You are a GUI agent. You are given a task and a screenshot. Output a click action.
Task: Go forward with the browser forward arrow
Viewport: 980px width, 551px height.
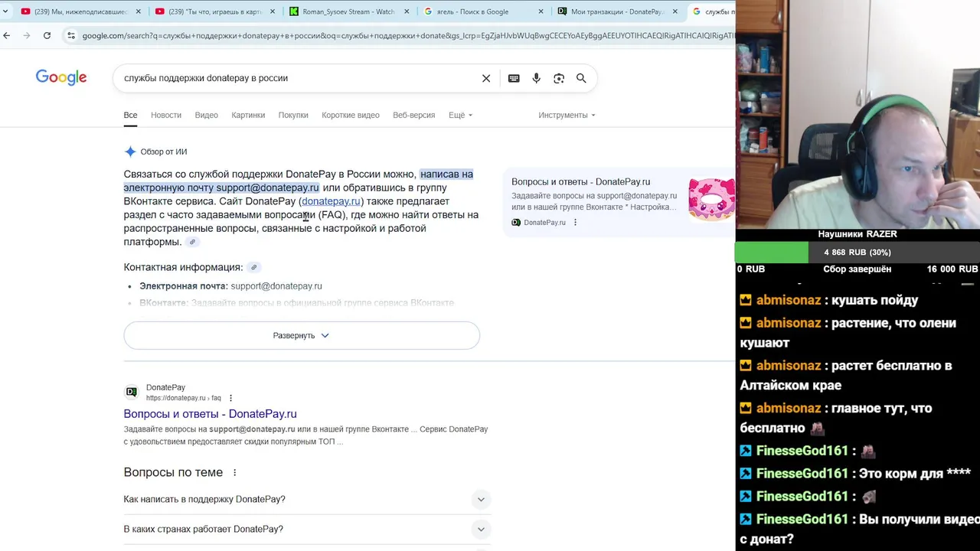click(27, 35)
